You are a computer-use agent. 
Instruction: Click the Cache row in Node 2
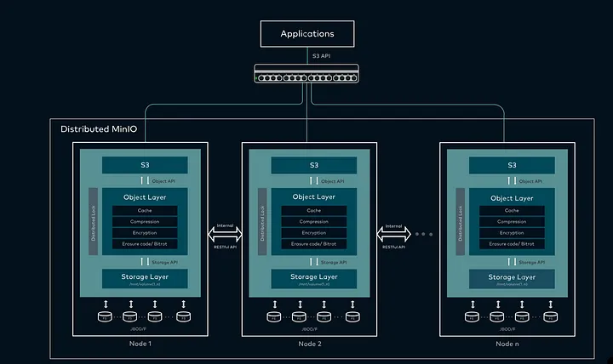314,211
